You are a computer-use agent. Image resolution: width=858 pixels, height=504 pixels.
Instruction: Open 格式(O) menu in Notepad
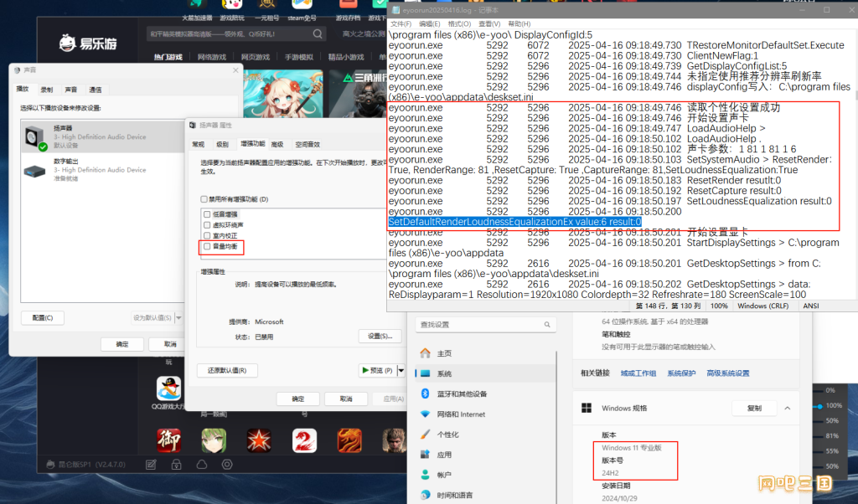(x=459, y=24)
